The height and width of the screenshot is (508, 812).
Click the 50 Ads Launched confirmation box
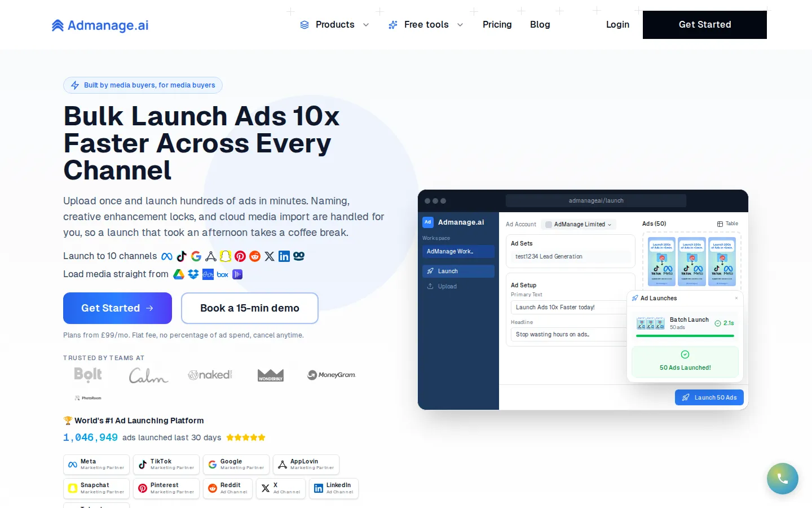pos(685,361)
